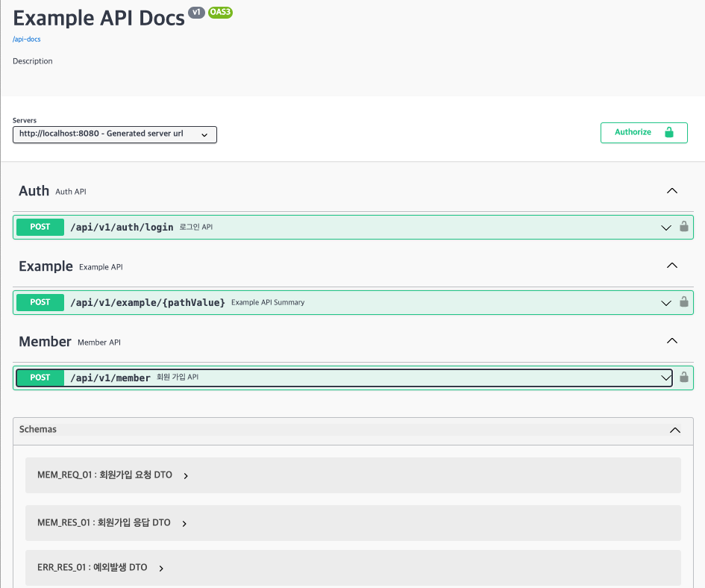Click the POST badge on the member endpoint
Screen dimensions: 705x588
[x=40, y=378]
